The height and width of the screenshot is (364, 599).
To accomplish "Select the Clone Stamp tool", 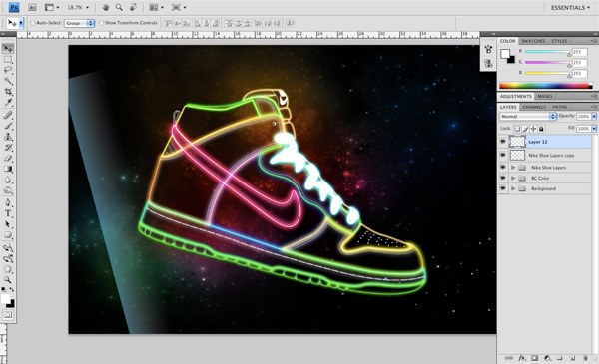I will pos(8,137).
